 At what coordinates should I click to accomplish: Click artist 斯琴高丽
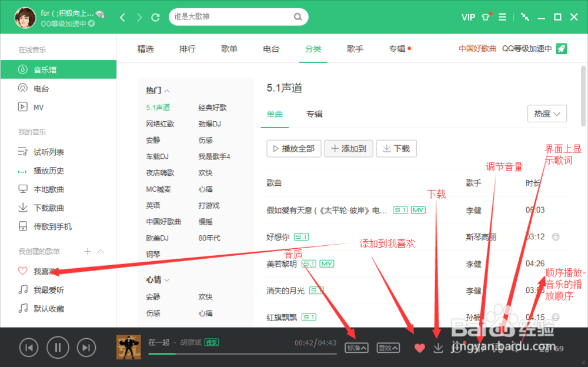point(481,237)
